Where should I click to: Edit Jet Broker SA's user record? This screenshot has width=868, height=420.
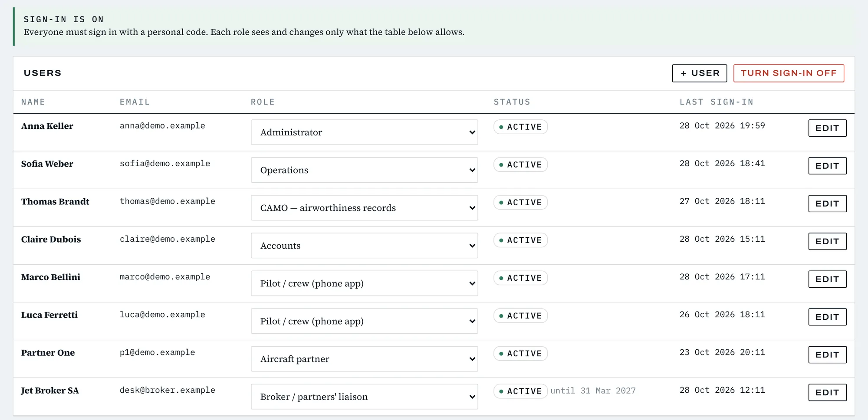tap(827, 392)
